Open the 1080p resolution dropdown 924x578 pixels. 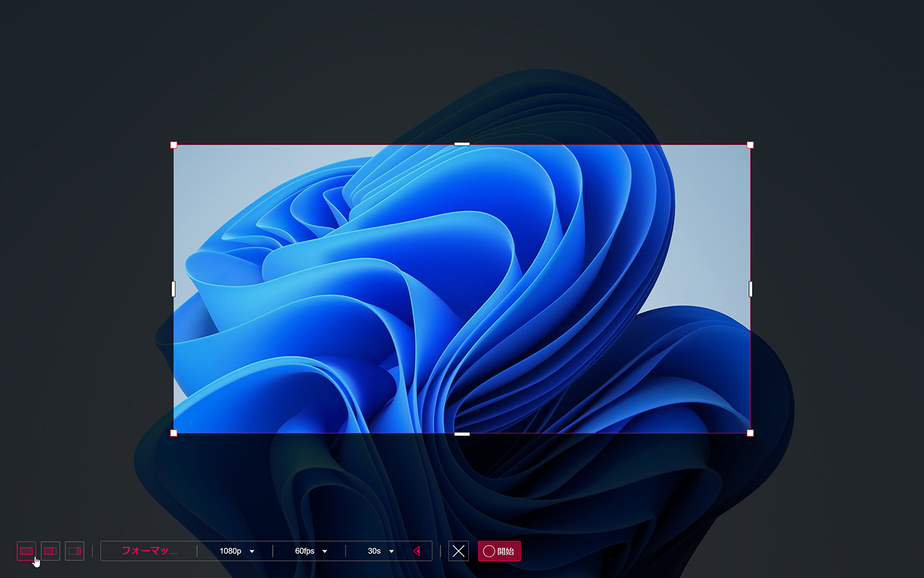(x=237, y=551)
